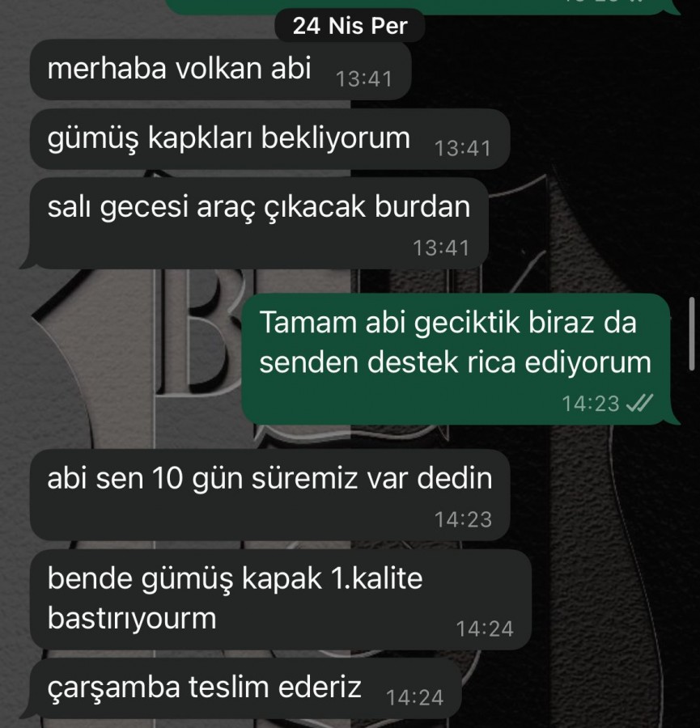
Task: Tap the 'senden destek rica ediyorum' text line
Action: (456, 362)
